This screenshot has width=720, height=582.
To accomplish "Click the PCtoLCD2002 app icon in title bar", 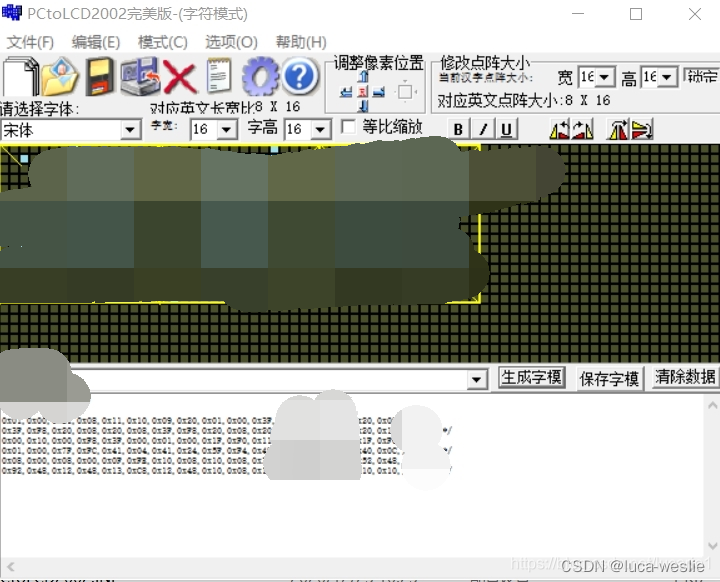I will [x=11, y=12].
